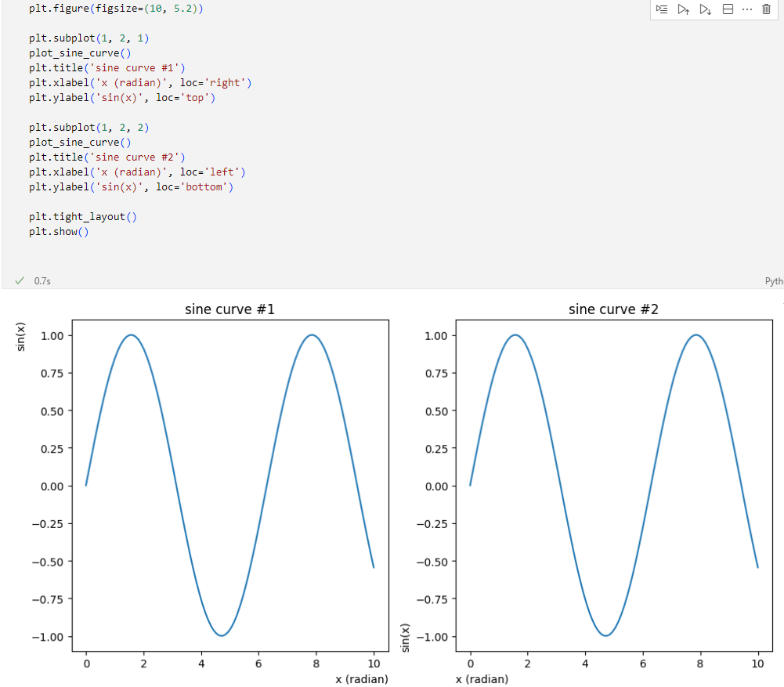Screen dimensions: 784x687
Task: Run this cell and below icon
Action: pyautogui.click(x=705, y=9)
